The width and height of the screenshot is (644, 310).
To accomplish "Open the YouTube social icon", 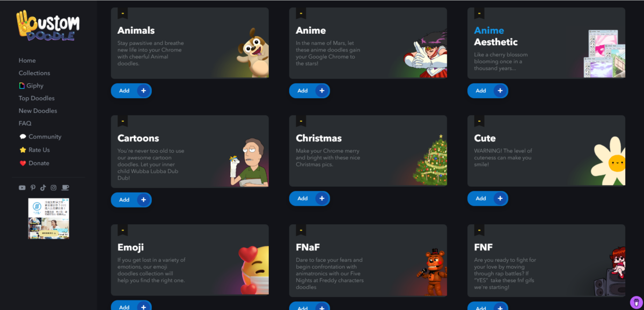I will tap(22, 188).
